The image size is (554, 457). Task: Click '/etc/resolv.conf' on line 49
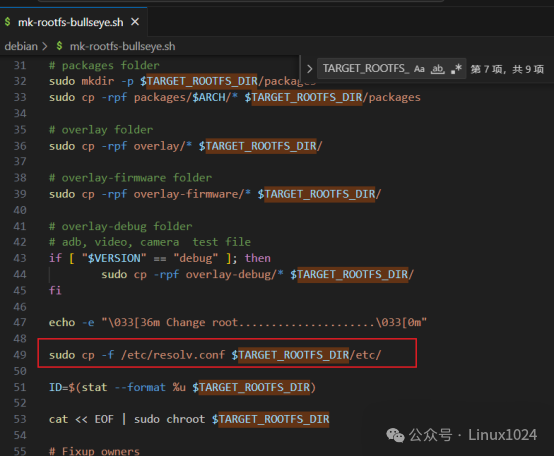pyautogui.click(x=173, y=355)
